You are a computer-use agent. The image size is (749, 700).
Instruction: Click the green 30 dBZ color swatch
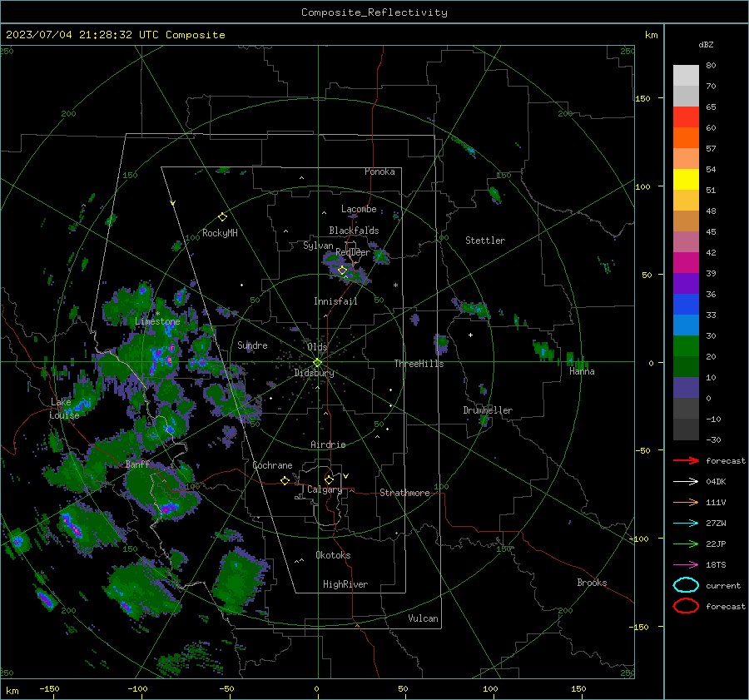click(686, 346)
